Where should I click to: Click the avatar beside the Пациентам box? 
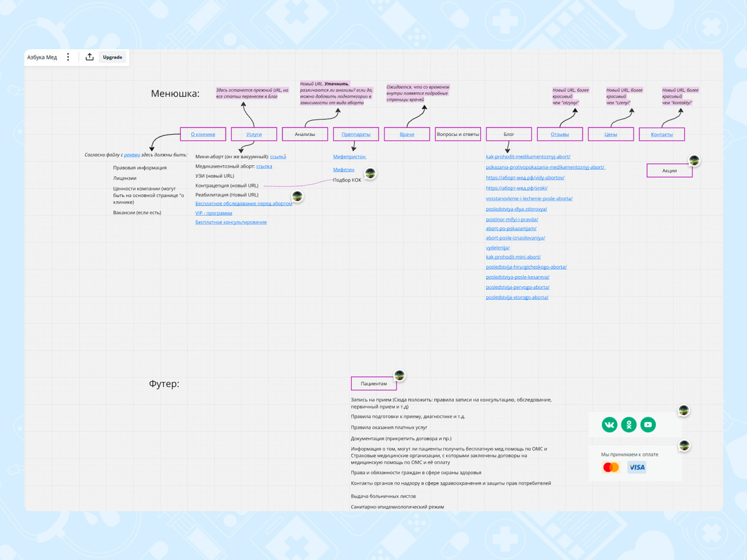coord(399,375)
